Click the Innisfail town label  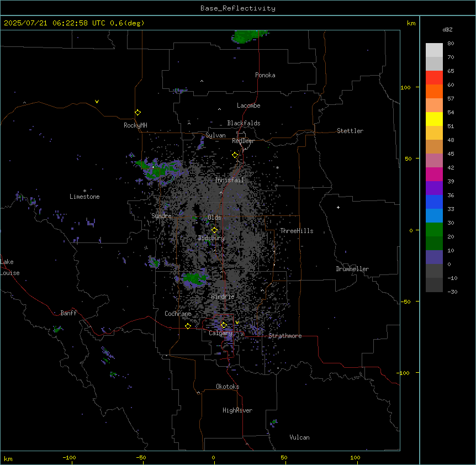229,180
